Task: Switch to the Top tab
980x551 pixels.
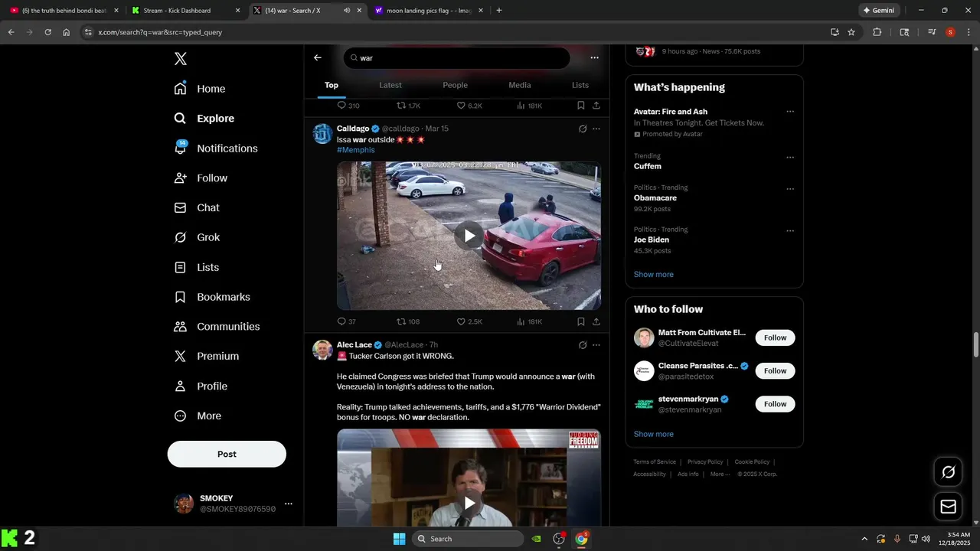Action: (x=332, y=85)
